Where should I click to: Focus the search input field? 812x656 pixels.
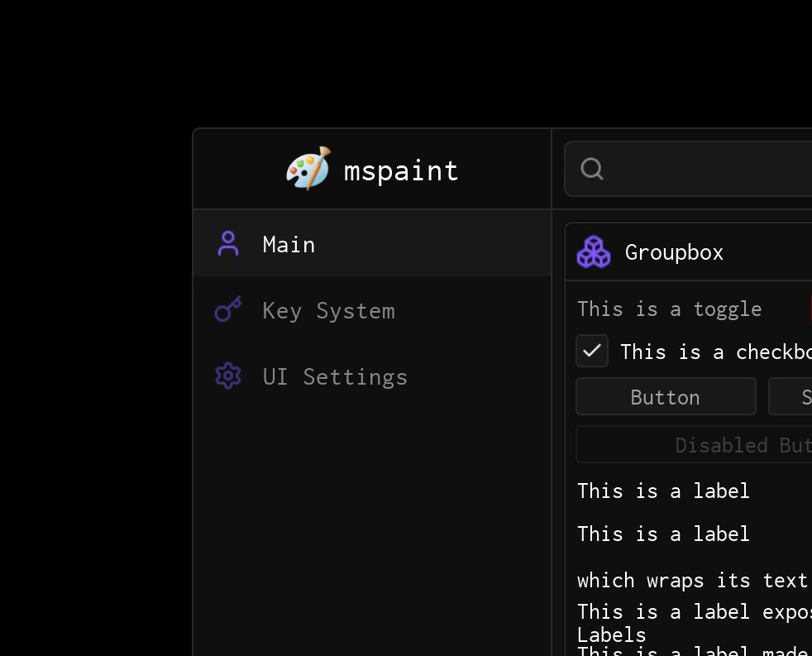click(x=688, y=169)
